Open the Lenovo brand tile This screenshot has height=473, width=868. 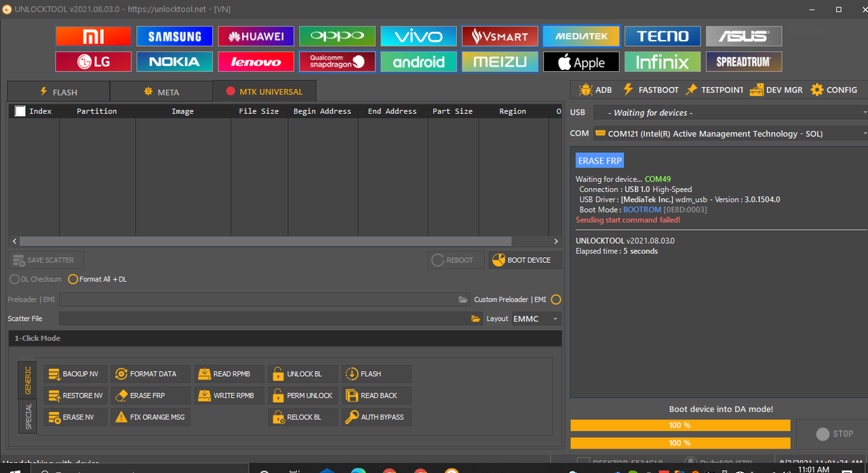click(256, 62)
